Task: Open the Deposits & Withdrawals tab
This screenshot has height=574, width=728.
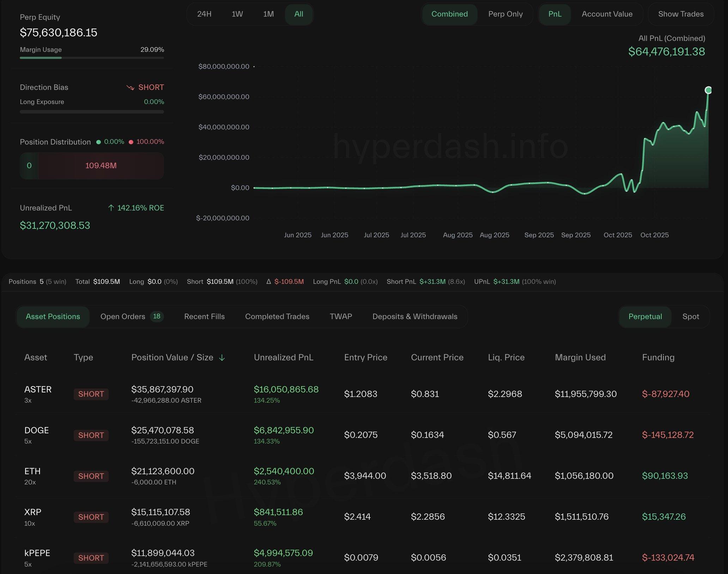Action: (x=414, y=317)
